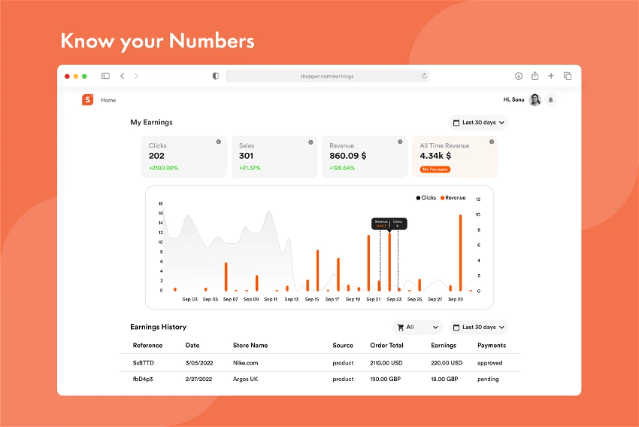
Task: Open browser downloads icon
Action: tap(519, 76)
